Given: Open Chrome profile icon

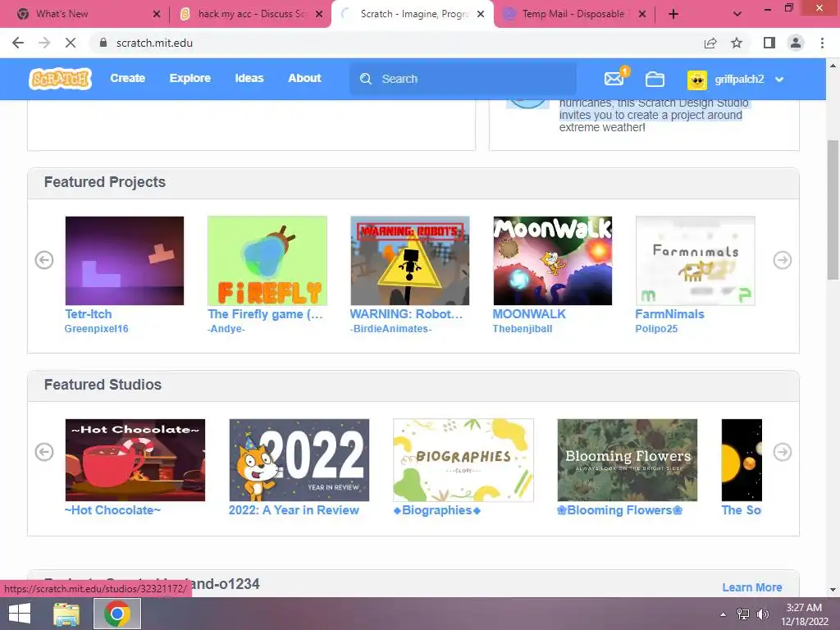Looking at the screenshot, I should [796, 43].
